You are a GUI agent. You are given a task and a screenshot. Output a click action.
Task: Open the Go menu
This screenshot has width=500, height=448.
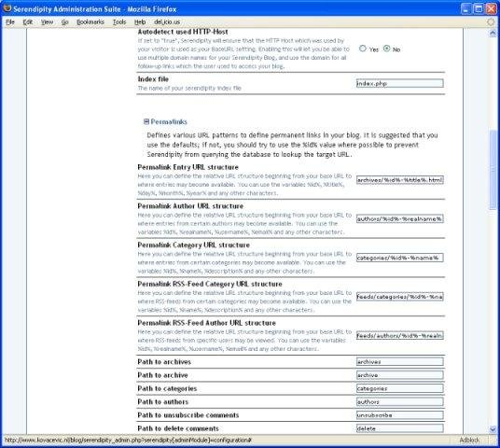pos(65,22)
